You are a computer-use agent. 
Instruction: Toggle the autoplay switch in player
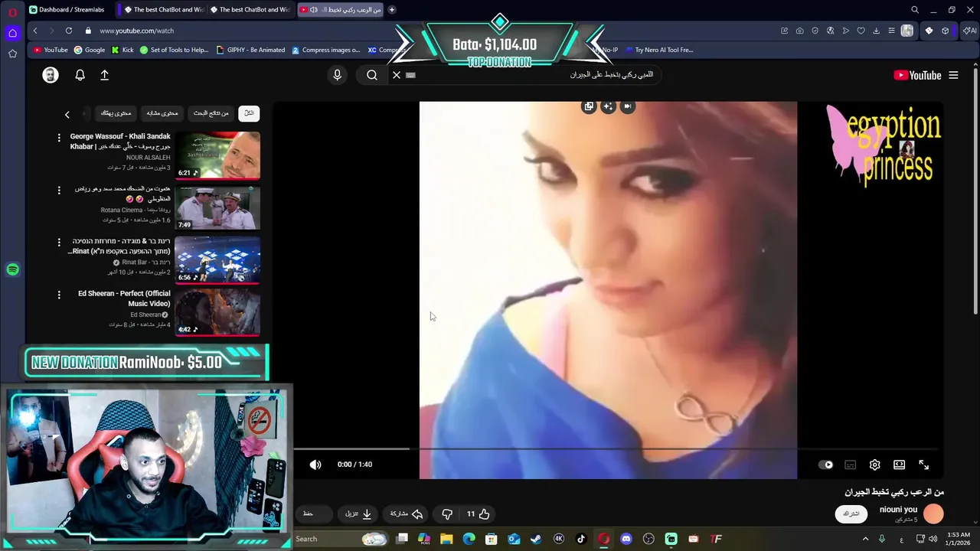826,465
